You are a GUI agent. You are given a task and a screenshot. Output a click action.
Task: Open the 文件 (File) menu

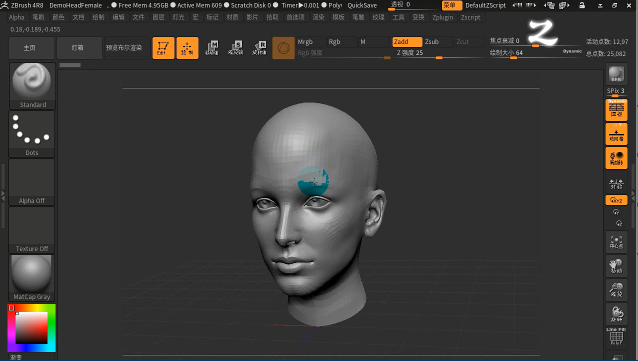138,17
